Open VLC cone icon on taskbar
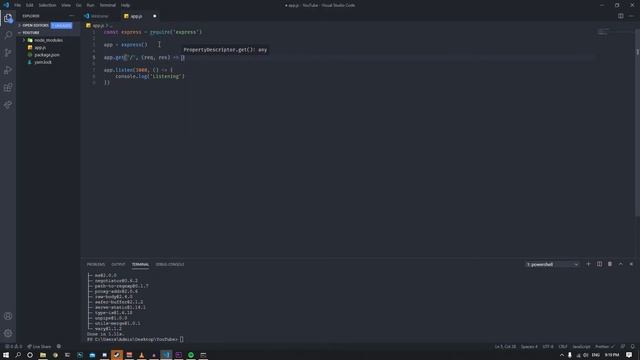The image size is (640, 360). pyautogui.click(x=141, y=355)
